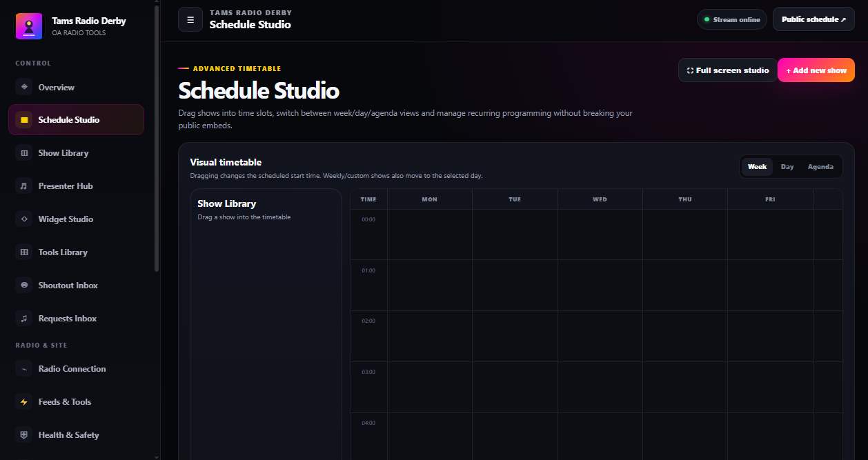Screen dimensions: 868x460
Task: Go to the Radio Connection settings icon
Action: (x=24, y=369)
